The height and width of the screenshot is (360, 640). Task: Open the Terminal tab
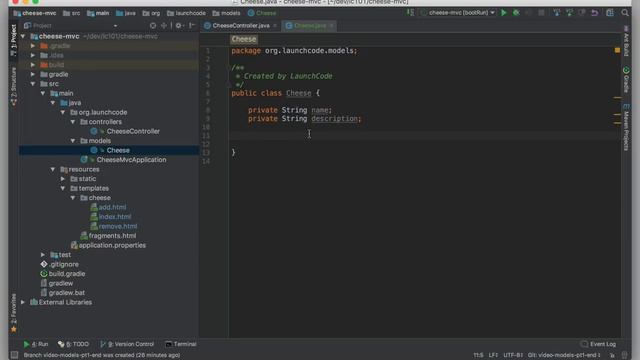[181, 344]
